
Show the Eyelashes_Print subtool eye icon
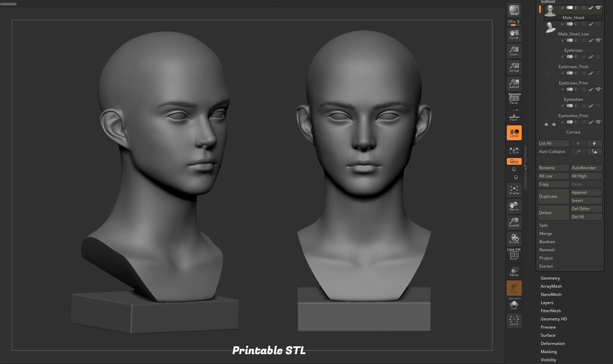pyautogui.click(x=598, y=106)
